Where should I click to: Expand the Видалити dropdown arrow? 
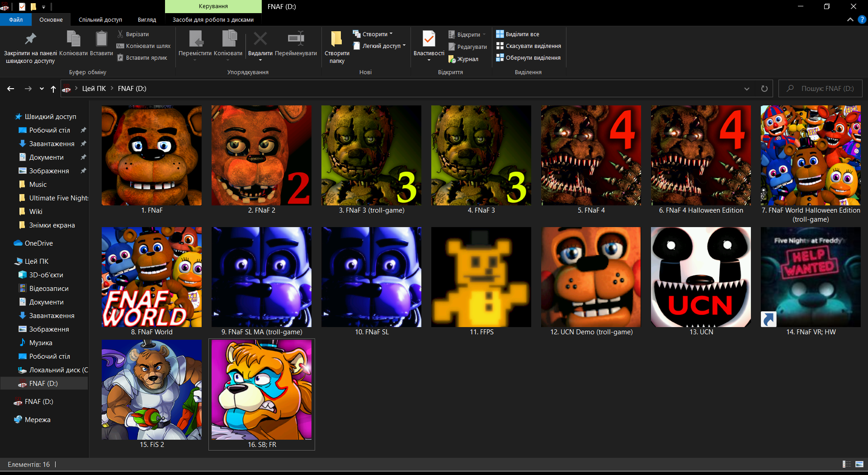tap(260, 60)
